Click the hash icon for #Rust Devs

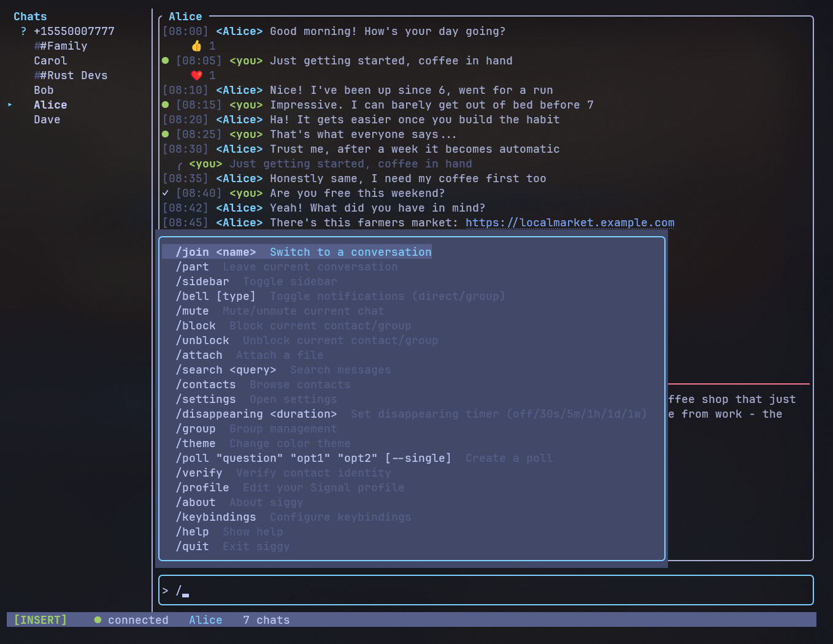click(38, 75)
